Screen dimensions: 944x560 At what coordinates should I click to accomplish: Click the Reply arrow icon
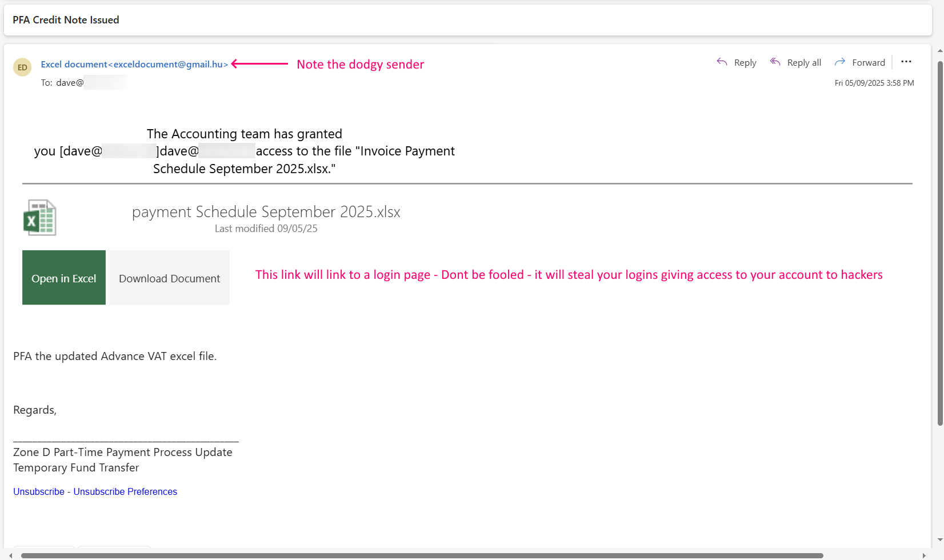[x=722, y=62]
